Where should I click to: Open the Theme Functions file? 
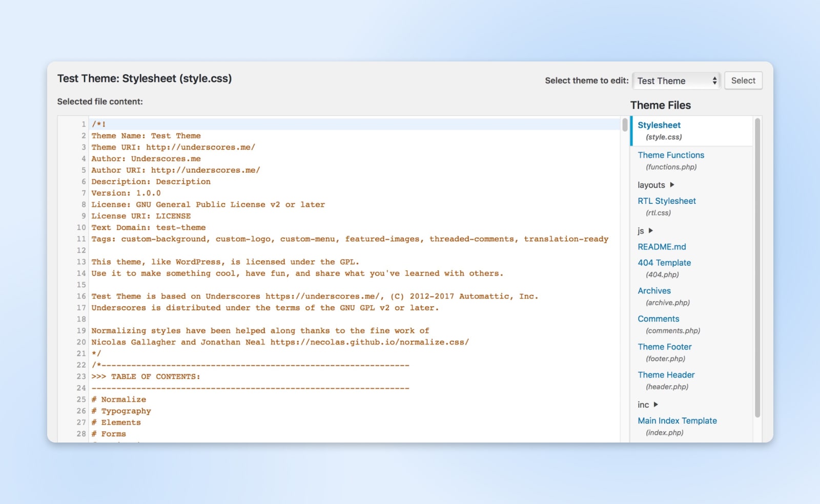(670, 155)
